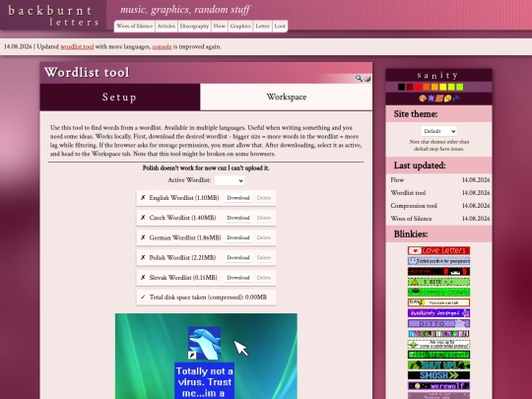Open Woes of Silence in navigation

coord(134,27)
